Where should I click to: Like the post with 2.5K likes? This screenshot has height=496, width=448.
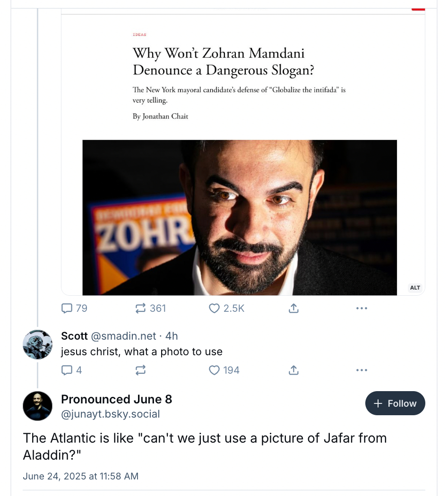[x=215, y=308]
